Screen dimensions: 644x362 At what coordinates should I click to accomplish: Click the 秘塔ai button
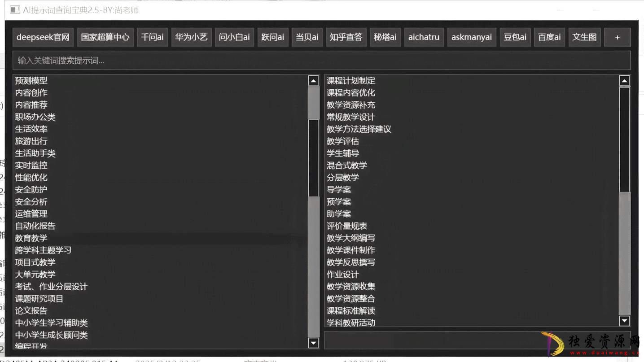[x=385, y=37]
